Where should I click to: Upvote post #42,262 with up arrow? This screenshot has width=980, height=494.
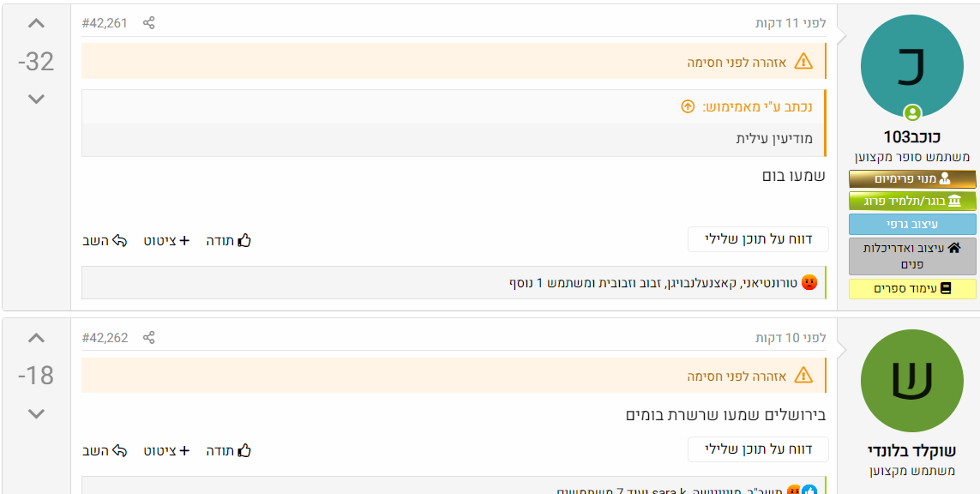click(36, 338)
